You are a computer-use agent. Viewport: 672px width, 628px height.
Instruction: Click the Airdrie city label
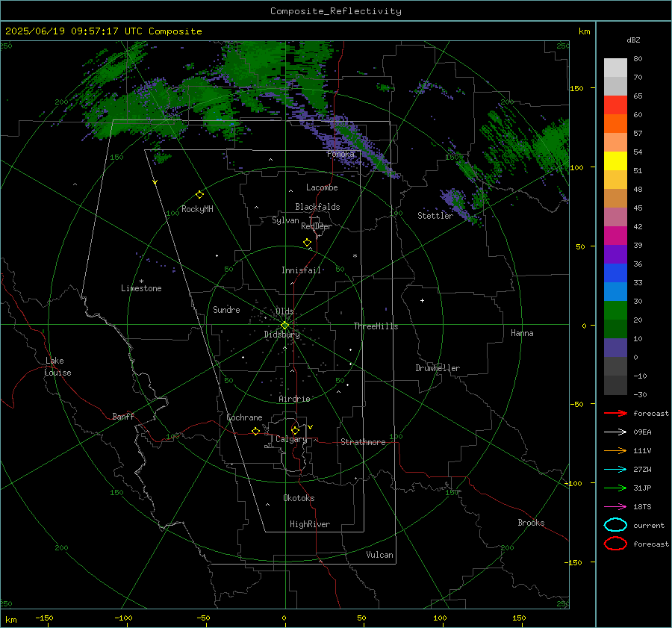[x=294, y=399]
